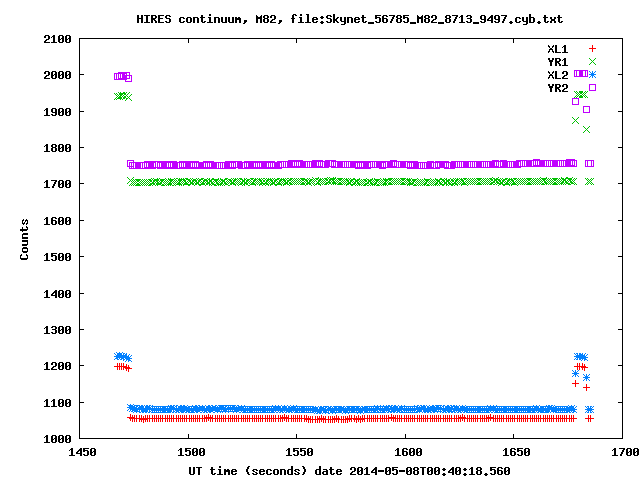Click the lowest green X outlier near 1850 counts
This screenshot has height=480, width=640.
coord(587,129)
